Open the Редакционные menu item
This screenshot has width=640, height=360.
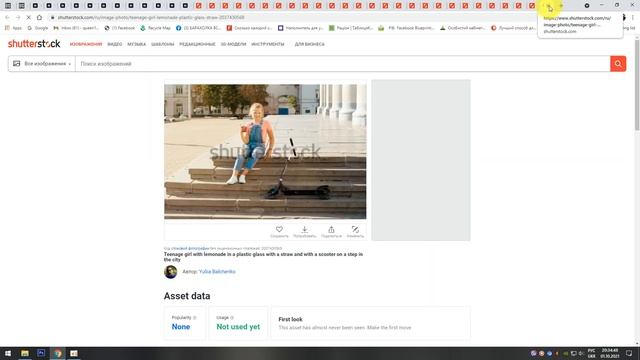[x=197, y=44]
